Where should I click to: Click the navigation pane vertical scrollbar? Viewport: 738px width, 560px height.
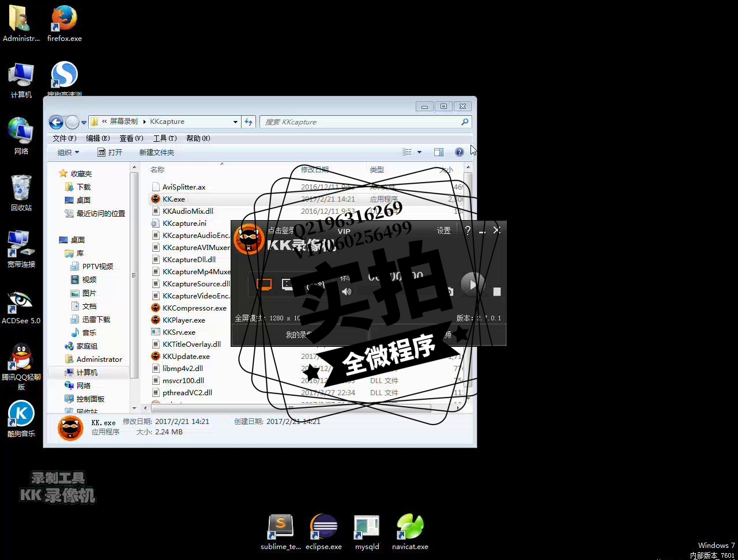pyautogui.click(x=134, y=275)
